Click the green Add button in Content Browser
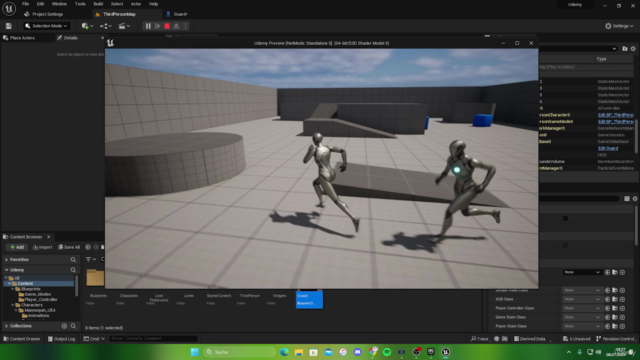Screen dimensions: 640x360 pyautogui.click(x=17, y=247)
